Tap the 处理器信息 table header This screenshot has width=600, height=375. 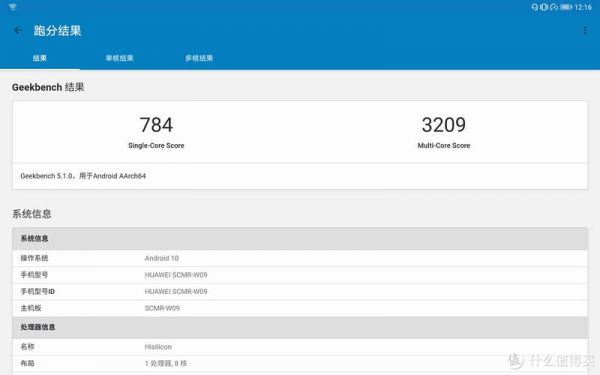click(x=300, y=328)
